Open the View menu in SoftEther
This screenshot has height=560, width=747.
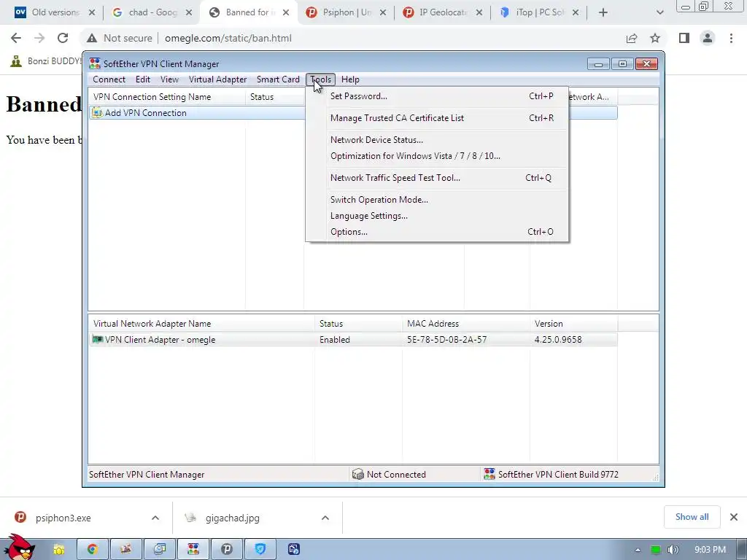169,79
